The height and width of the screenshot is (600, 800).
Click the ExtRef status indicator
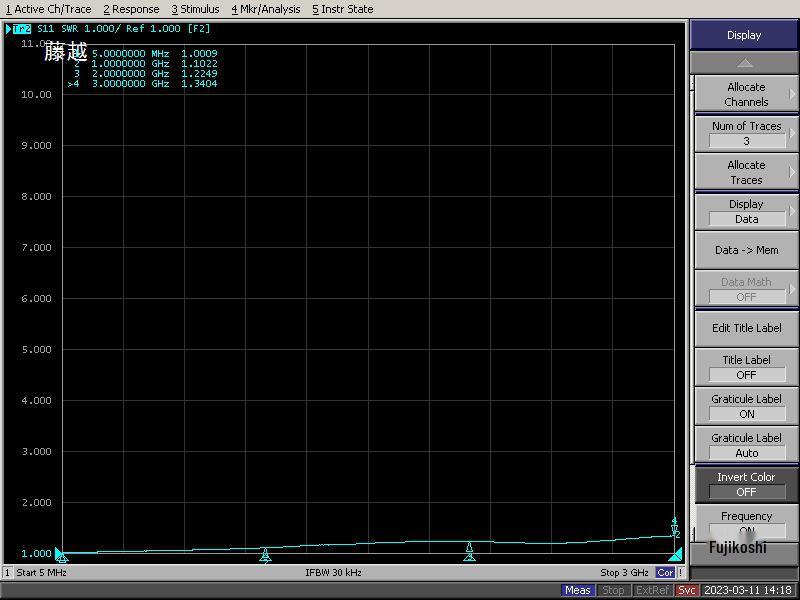point(652,590)
